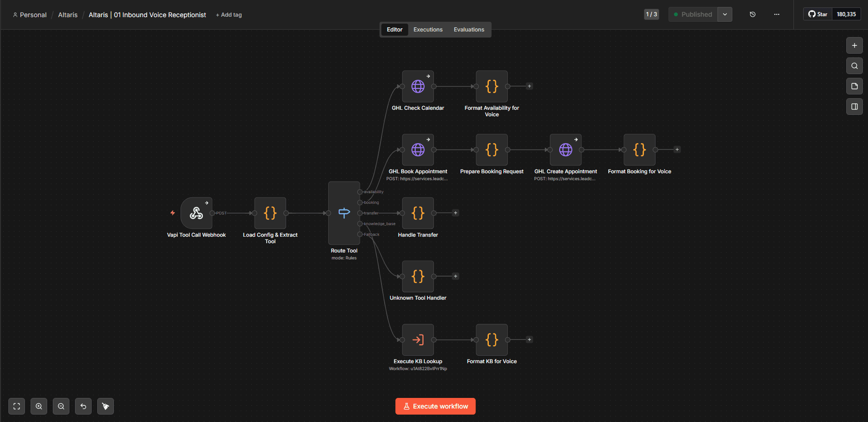Image resolution: width=868 pixels, height=422 pixels.
Task: Open workflow version history
Action: (x=752, y=14)
